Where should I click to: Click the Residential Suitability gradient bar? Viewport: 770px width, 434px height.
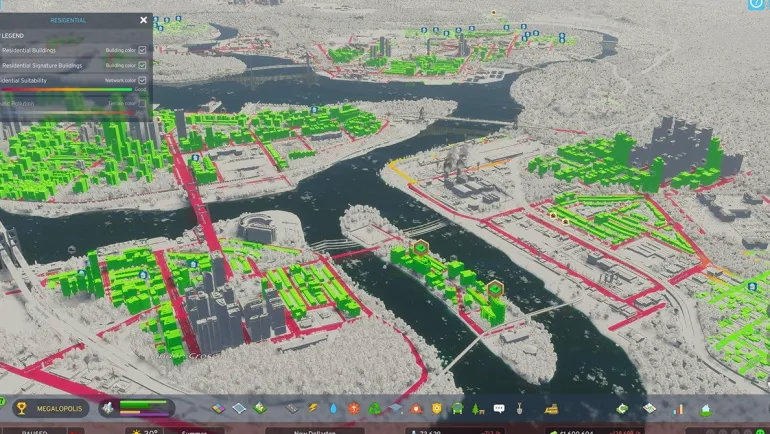[x=67, y=89]
